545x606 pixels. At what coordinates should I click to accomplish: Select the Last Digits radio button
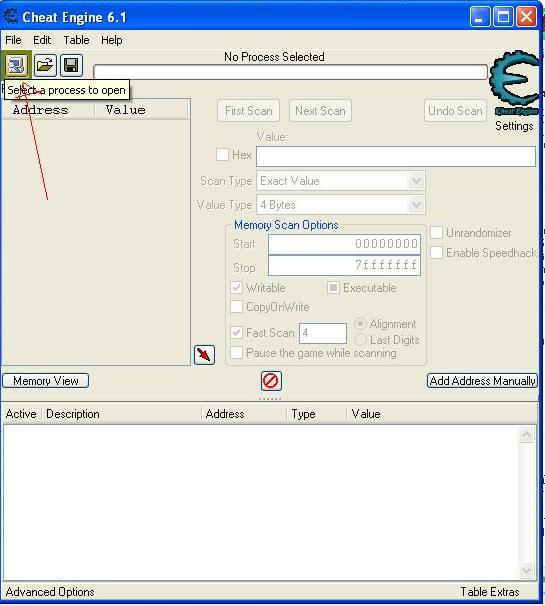360,340
